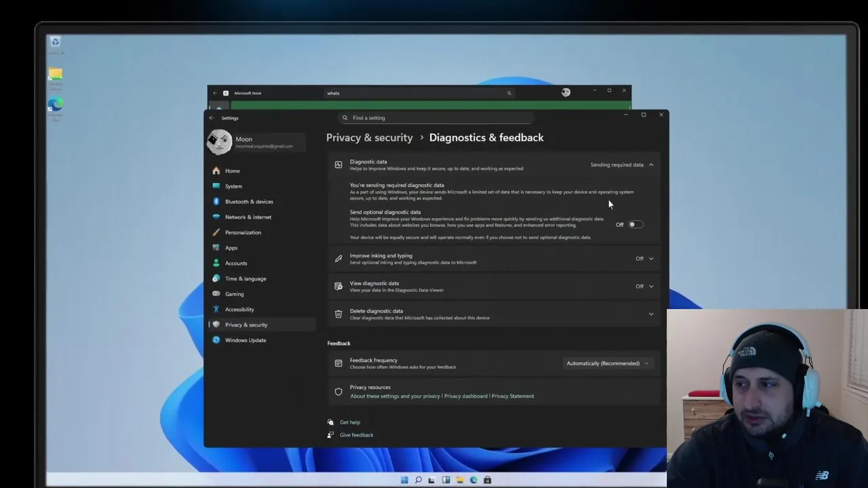Go back to Privacy & security breadcrumb

pos(370,138)
